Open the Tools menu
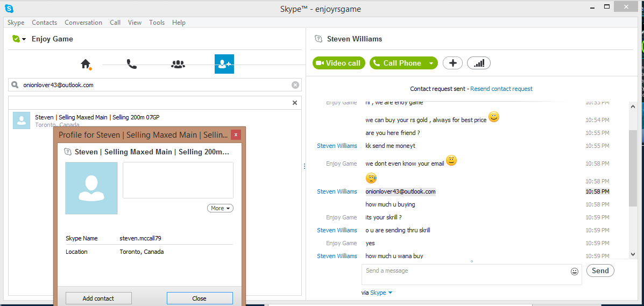This screenshot has height=306, width=644. pos(157,23)
